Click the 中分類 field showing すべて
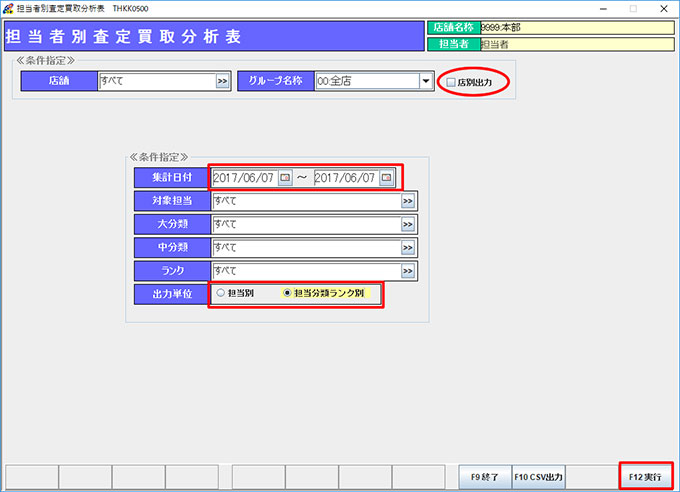Viewport: 680px width, 492px height. pyautogui.click(x=307, y=248)
